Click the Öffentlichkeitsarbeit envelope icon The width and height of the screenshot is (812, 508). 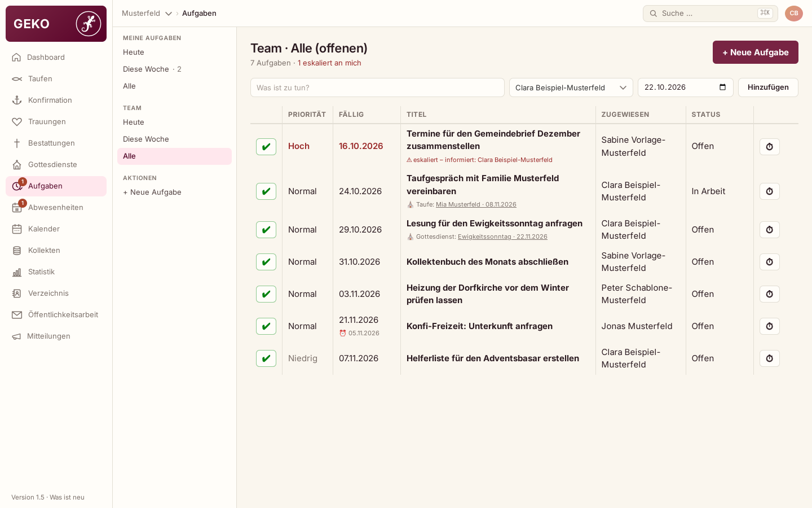coord(17,314)
